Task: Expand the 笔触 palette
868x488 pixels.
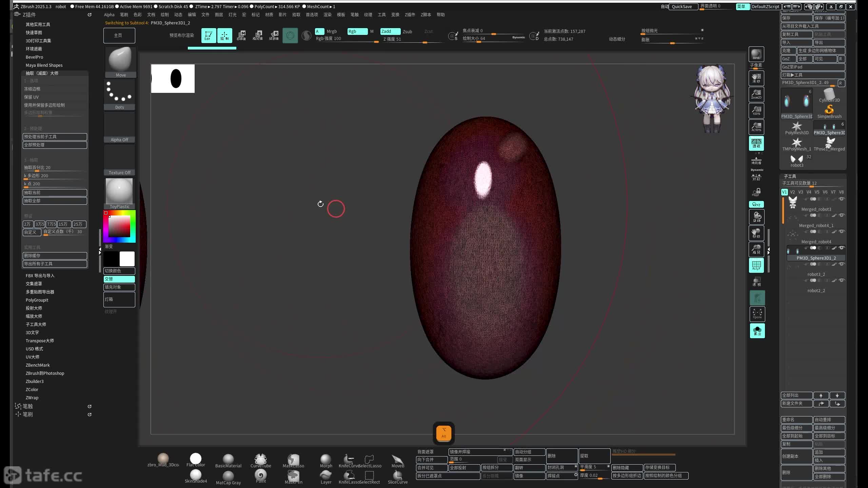Action: coord(27,406)
